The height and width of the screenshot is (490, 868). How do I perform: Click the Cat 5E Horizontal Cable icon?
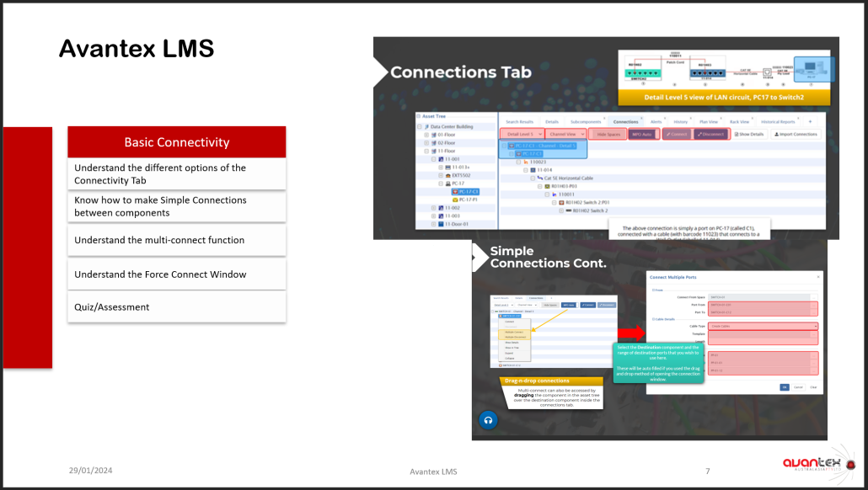pos(542,178)
